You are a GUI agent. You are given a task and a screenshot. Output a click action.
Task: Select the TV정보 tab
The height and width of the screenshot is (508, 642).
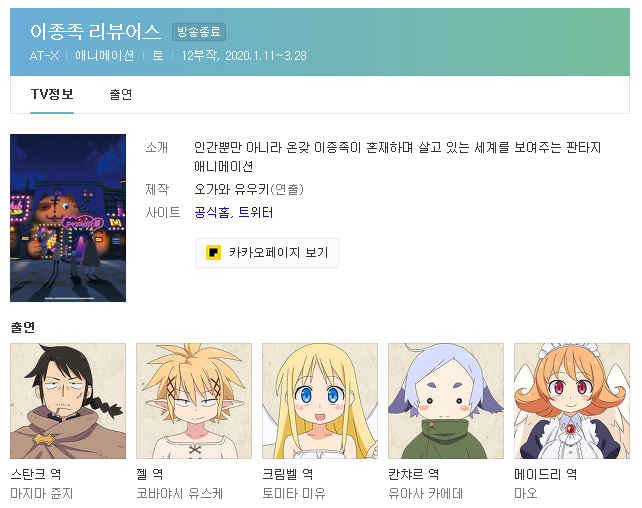[52, 95]
